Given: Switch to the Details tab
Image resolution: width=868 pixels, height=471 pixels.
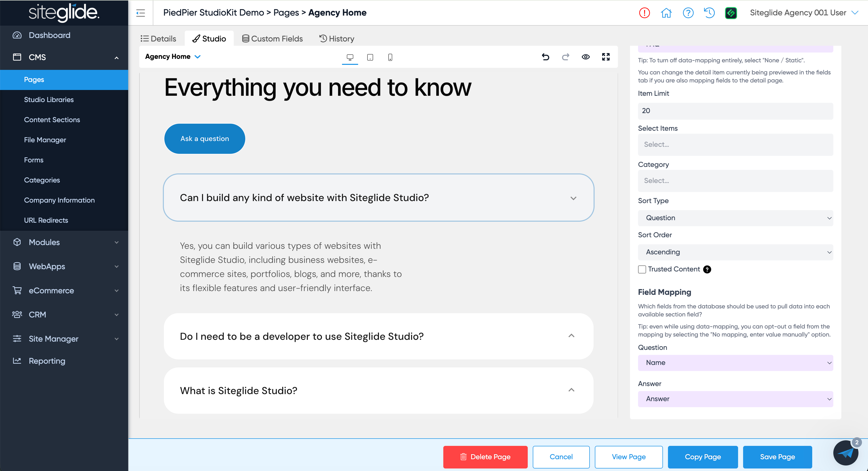Looking at the screenshot, I should point(158,39).
